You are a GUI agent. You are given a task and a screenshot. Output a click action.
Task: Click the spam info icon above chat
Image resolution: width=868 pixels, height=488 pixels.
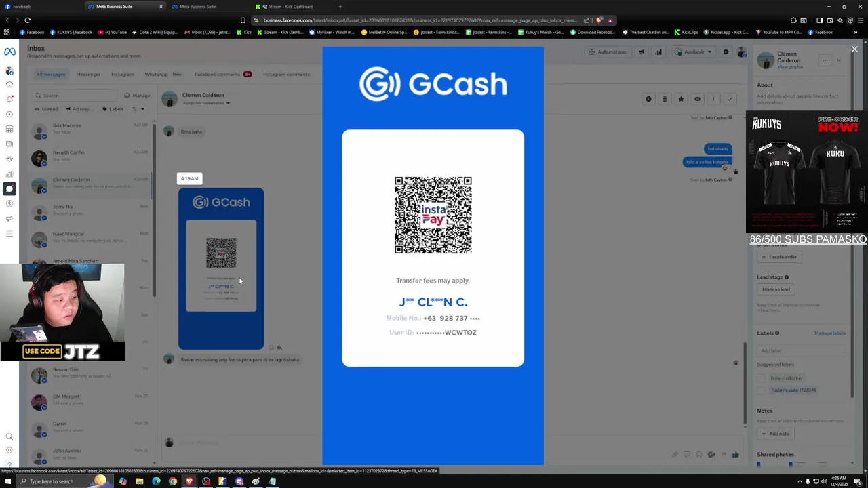[x=648, y=99]
